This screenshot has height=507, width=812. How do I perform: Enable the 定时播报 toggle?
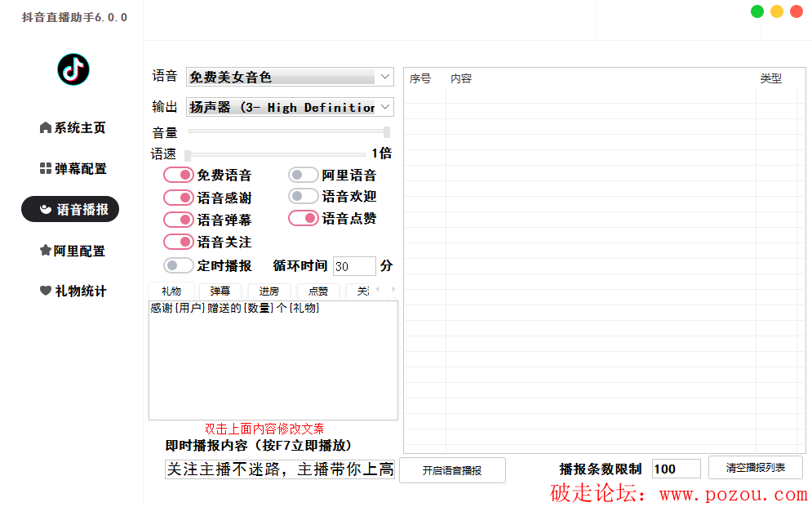pyautogui.click(x=179, y=265)
